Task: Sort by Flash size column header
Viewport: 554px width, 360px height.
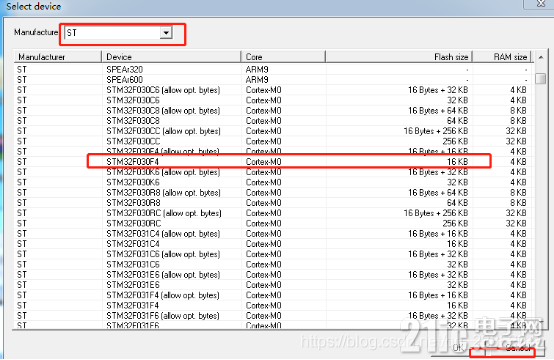Action: (399, 57)
